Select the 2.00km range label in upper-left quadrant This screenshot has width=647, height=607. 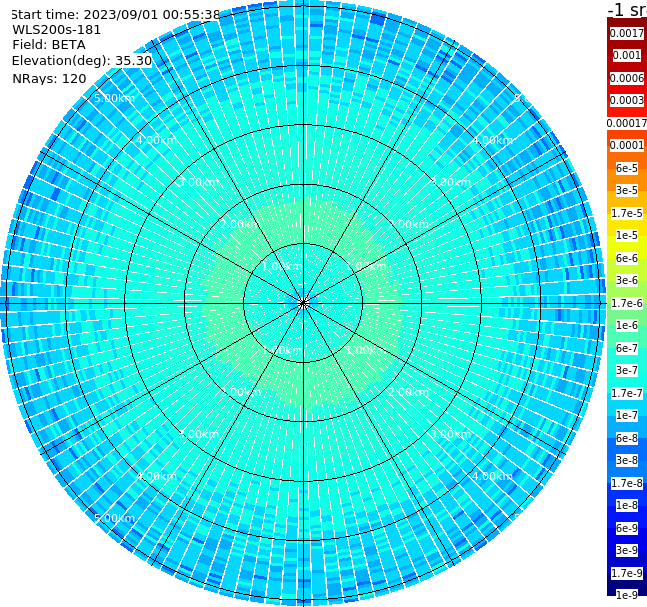click(x=241, y=224)
